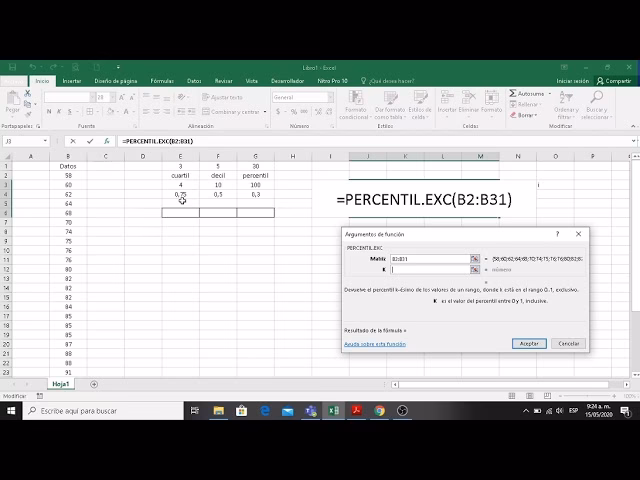Open the Fórmulas ribbon tab
This screenshot has width=640, height=480.
pos(161,81)
